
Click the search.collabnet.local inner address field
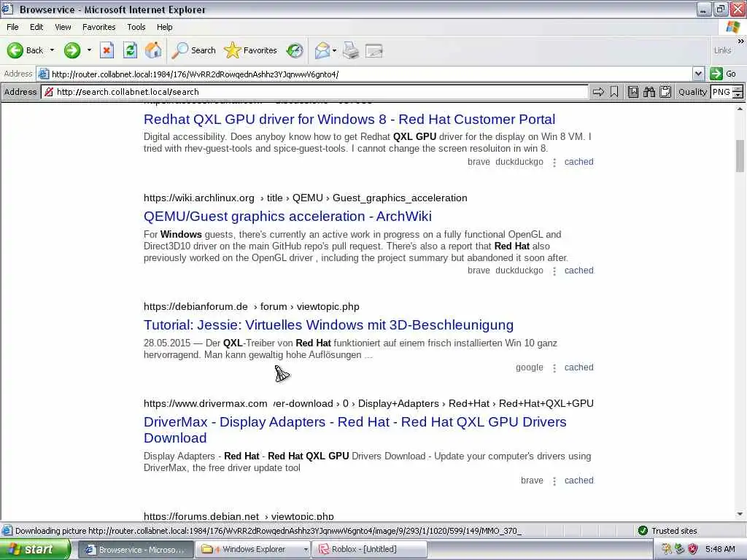coord(314,92)
